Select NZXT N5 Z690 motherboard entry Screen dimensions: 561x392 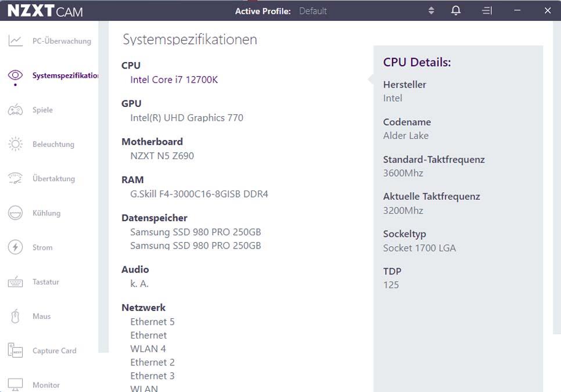point(162,156)
